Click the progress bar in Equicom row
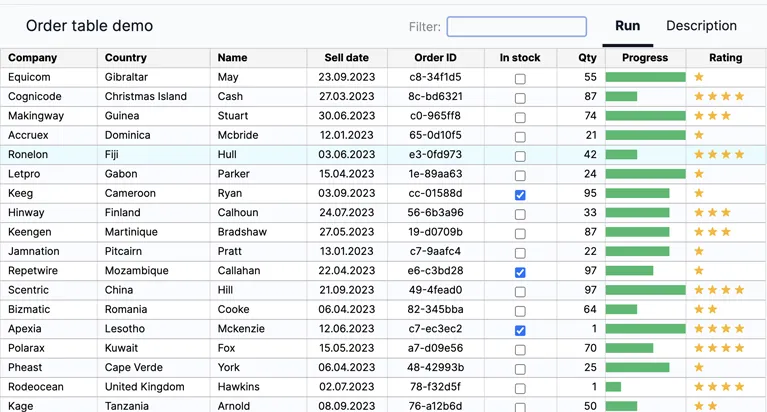 [645, 77]
